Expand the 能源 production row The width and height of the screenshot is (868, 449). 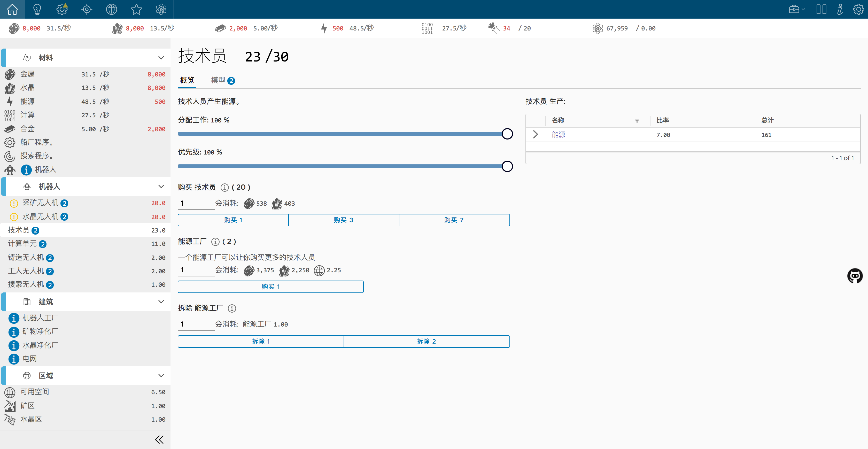coord(536,135)
